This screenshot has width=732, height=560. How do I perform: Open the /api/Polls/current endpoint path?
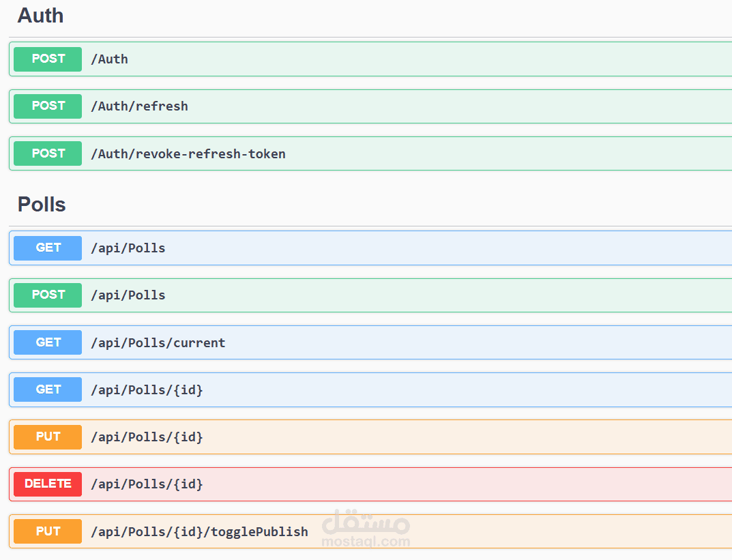pos(158,342)
